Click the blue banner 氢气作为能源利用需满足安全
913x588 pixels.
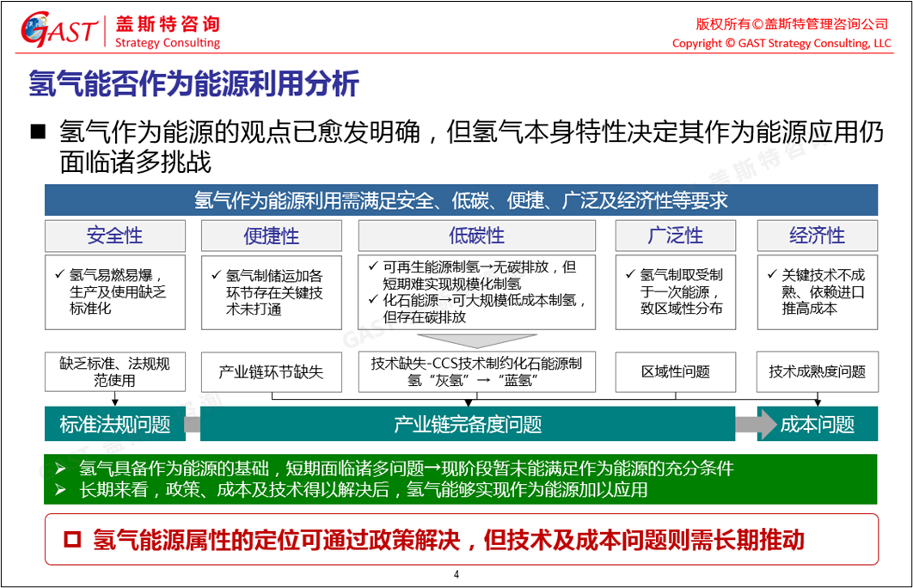pyautogui.click(x=461, y=200)
